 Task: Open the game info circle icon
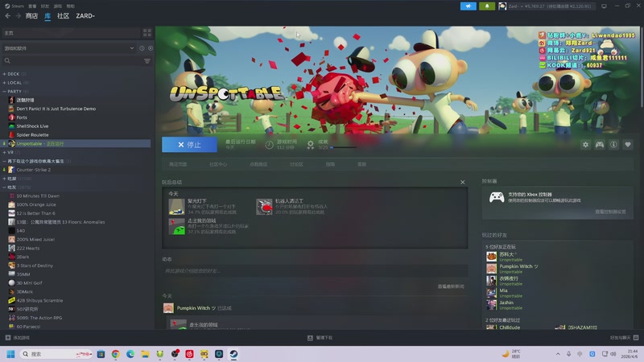[x=613, y=145]
